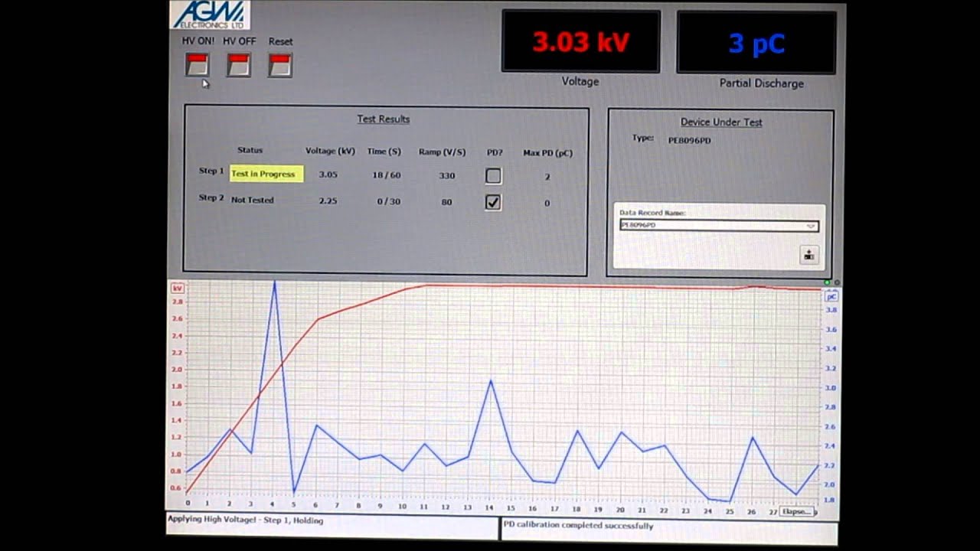The width and height of the screenshot is (980, 551).
Task: Click the Voltage (kV) column header
Action: click(330, 151)
